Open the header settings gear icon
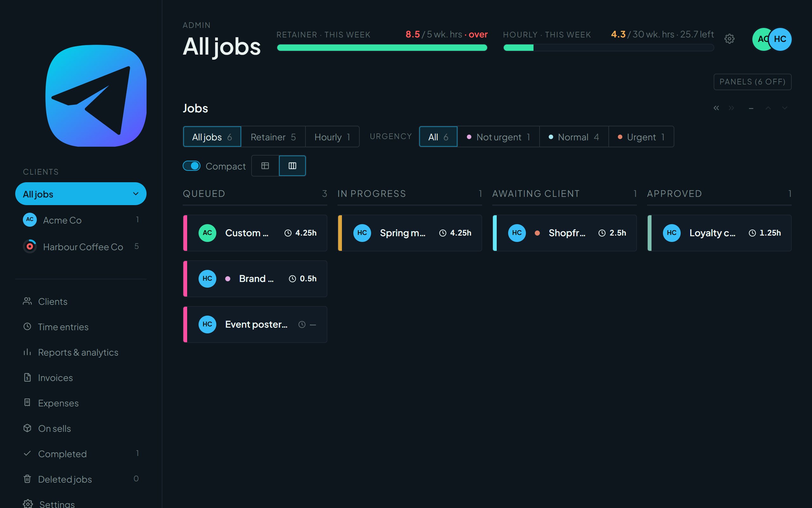The width and height of the screenshot is (812, 508). (729, 39)
